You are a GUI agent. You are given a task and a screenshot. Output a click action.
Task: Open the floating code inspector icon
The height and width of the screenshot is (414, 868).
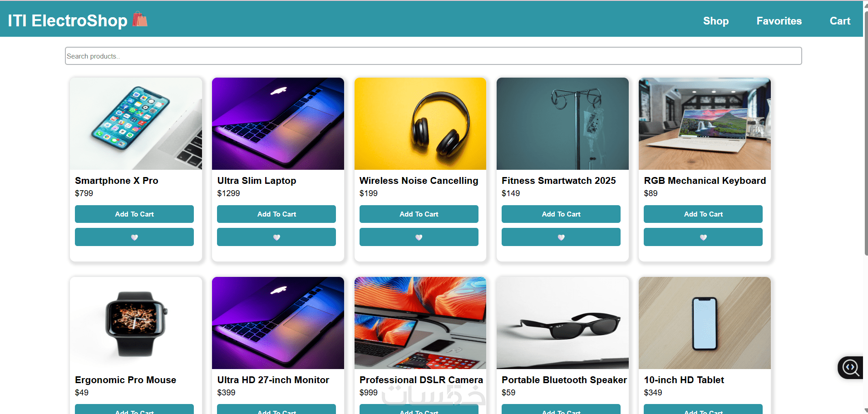click(x=850, y=367)
